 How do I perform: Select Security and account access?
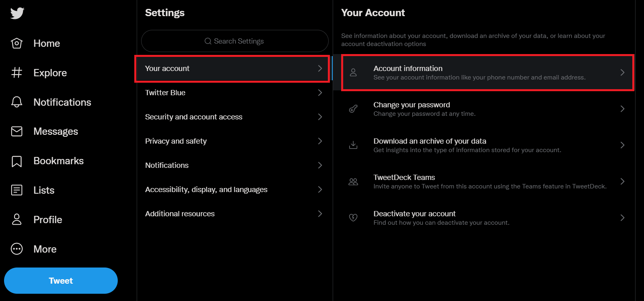194,117
